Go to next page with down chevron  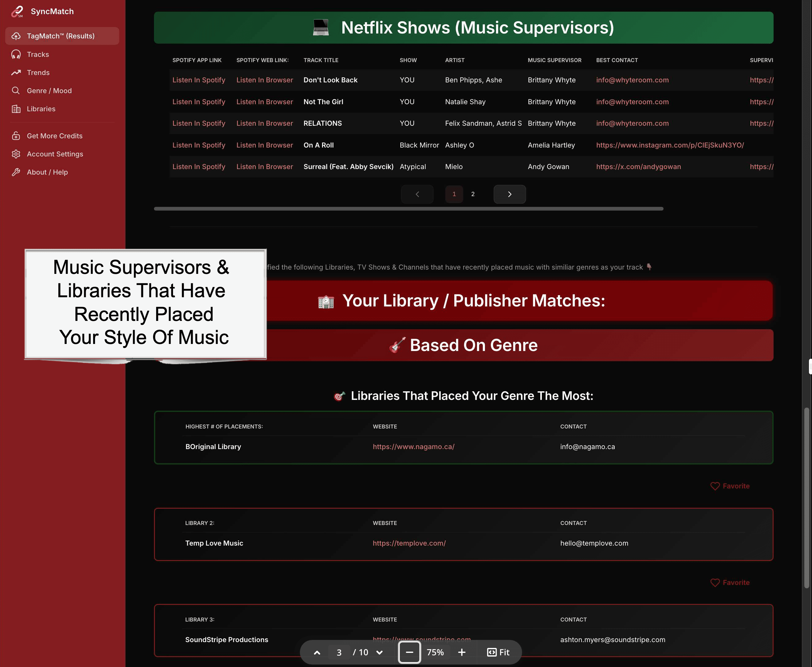(380, 652)
